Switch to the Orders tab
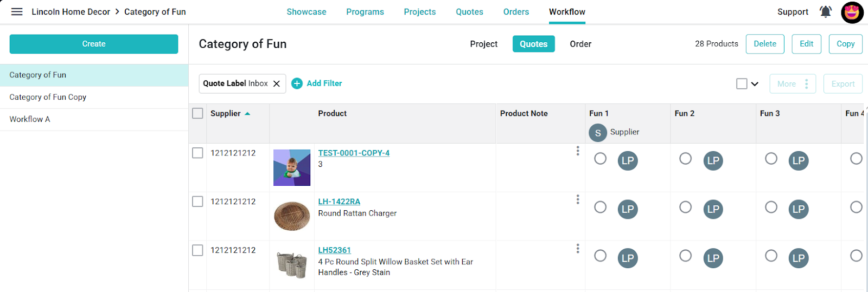Screen dimensions: 868x292 pyautogui.click(x=516, y=12)
